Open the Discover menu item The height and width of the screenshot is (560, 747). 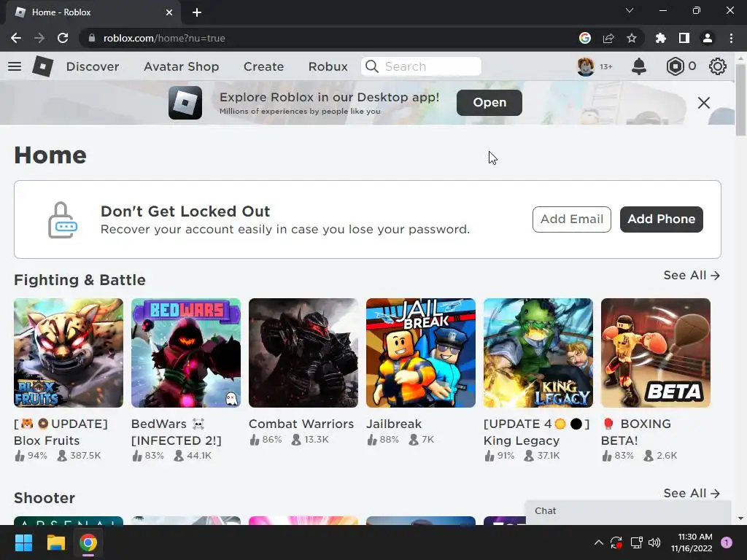(93, 66)
